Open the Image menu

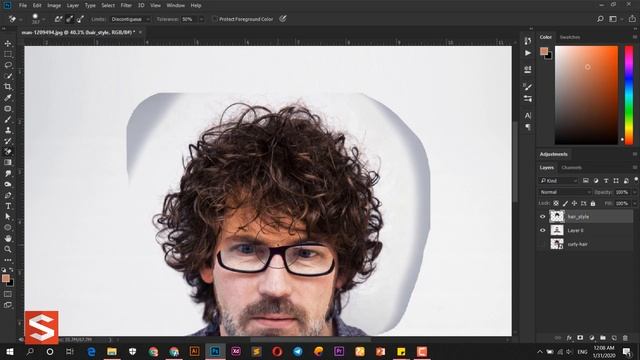pyautogui.click(x=54, y=5)
